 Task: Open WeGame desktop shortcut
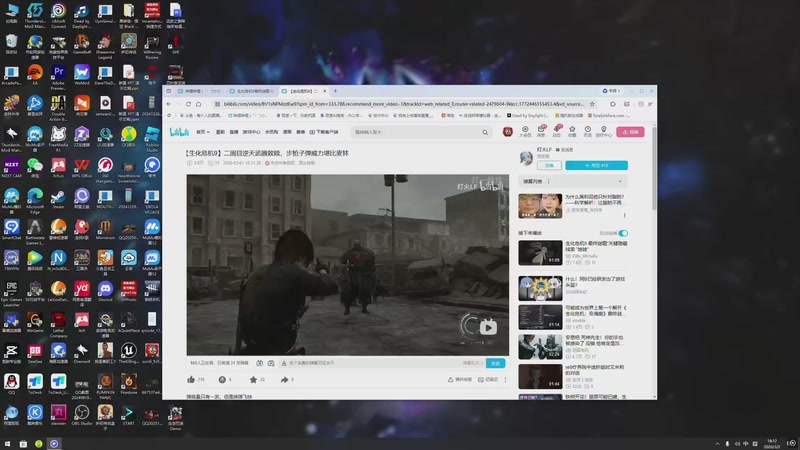tap(35, 322)
